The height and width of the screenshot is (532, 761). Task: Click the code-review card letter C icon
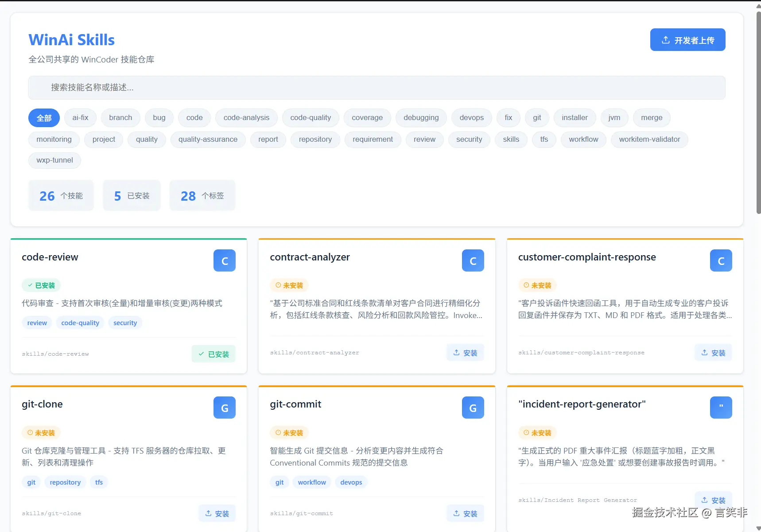(x=225, y=260)
